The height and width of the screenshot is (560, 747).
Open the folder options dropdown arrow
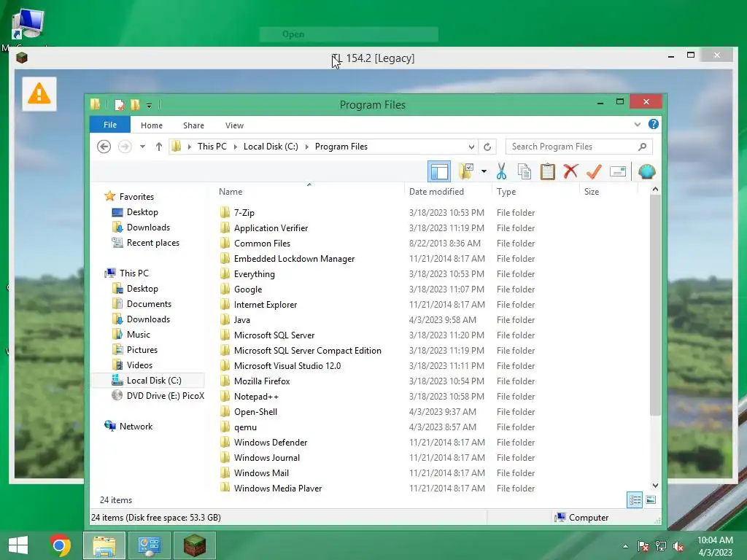pyautogui.click(x=484, y=171)
